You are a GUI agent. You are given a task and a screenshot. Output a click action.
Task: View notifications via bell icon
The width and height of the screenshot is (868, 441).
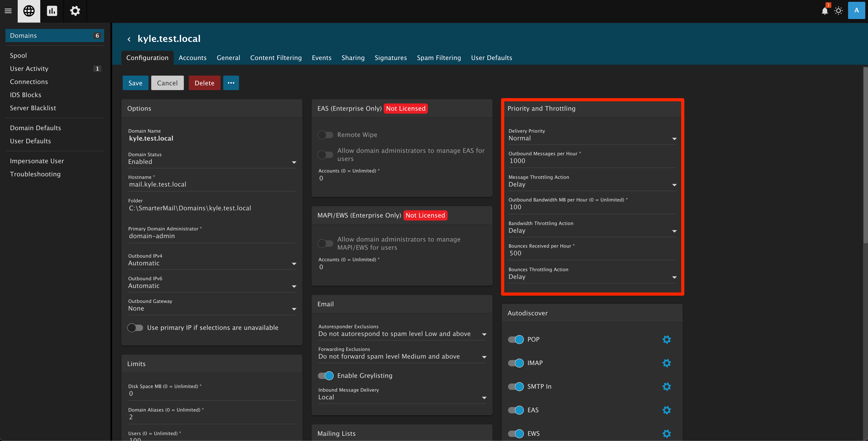825,11
